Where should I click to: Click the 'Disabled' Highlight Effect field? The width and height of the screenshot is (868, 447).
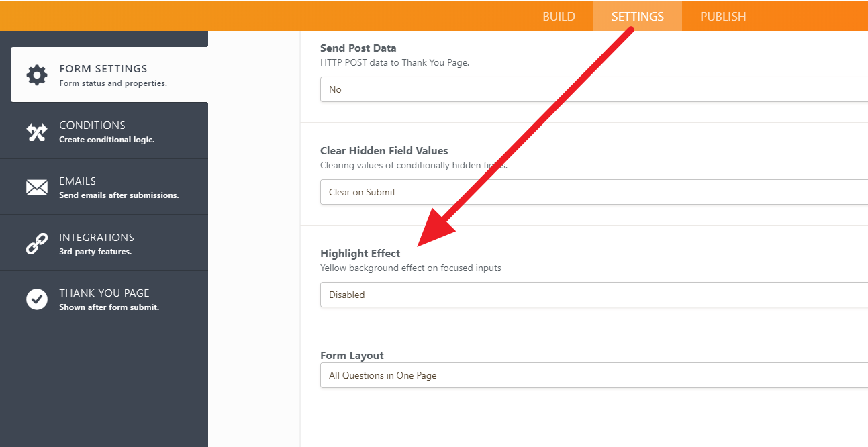pyautogui.click(x=591, y=294)
